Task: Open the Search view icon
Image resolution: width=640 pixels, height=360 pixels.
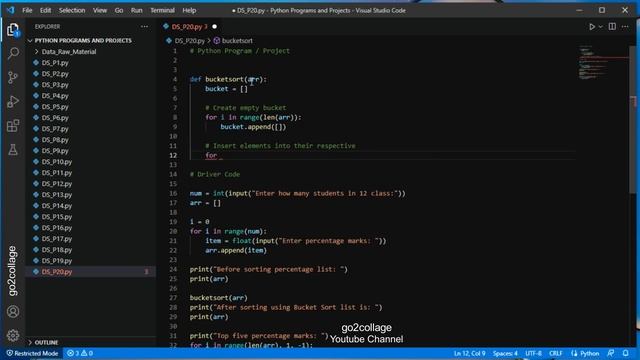Action: tap(13, 53)
